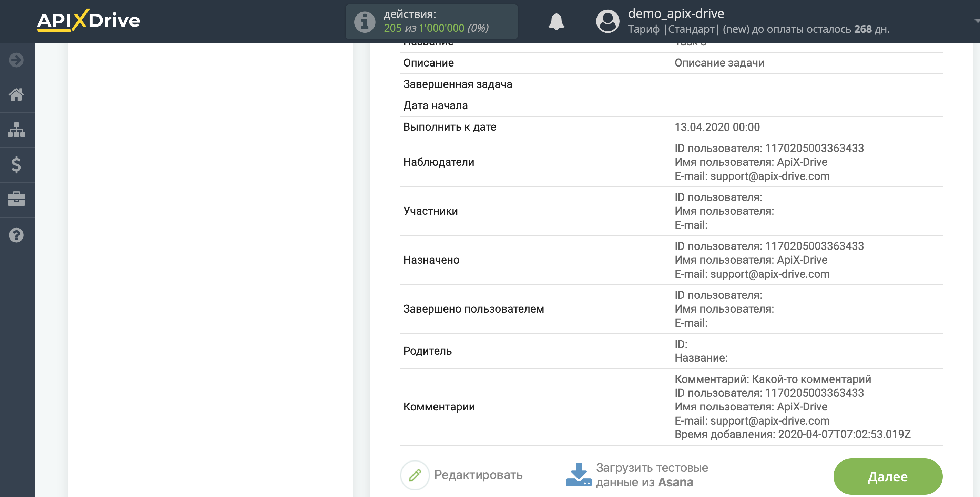Select the Комментарии row label
The image size is (980, 497).
point(439,407)
